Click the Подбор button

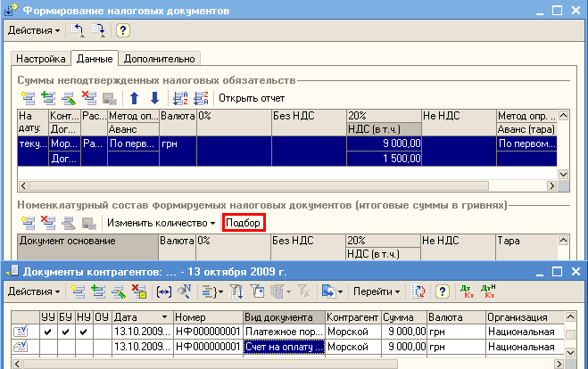click(244, 222)
